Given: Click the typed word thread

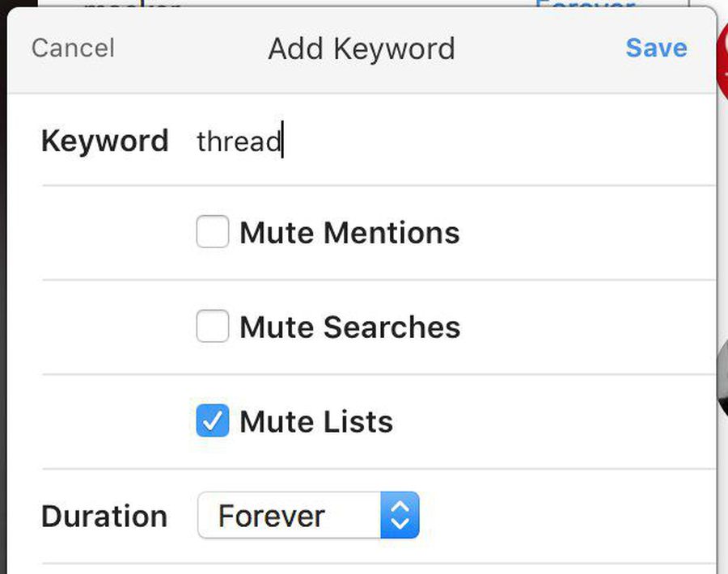Looking at the screenshot, I should point(238,142).
